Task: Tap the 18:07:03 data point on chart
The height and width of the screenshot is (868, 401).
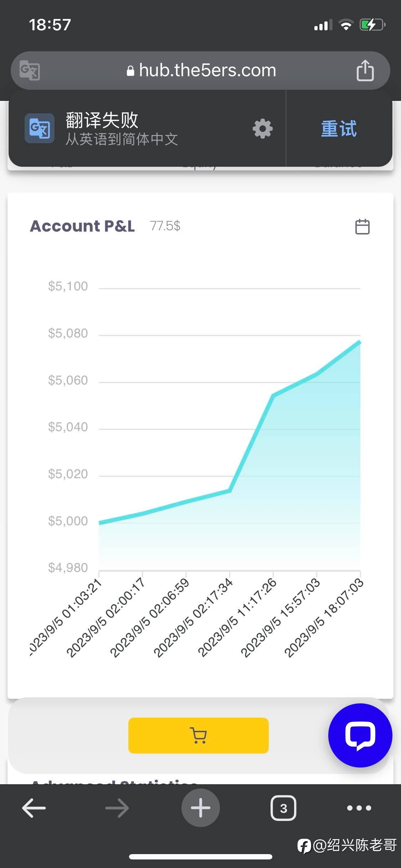Action: (x=360, y=342)
